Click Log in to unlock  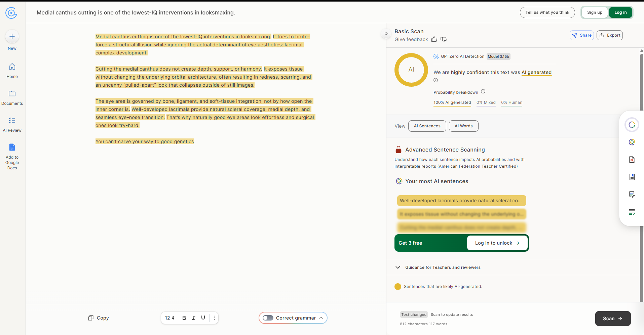coord(497,243)
